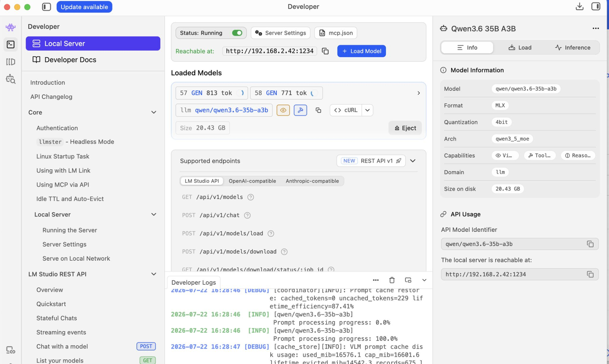Viewport: 609px width, 364px height.
Task: Show help for POST /api/v1/chat
Action: pos(247,215)
